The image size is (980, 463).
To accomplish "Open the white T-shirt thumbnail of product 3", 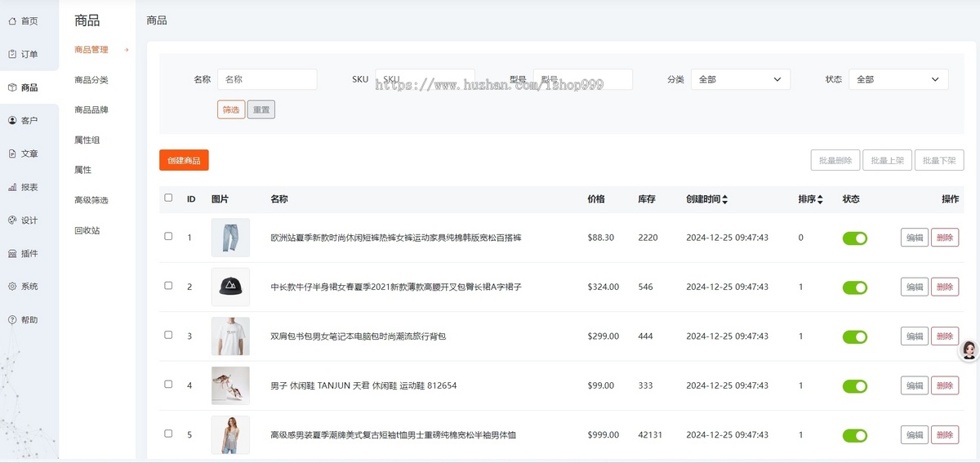I will click(x=230, y=336).
